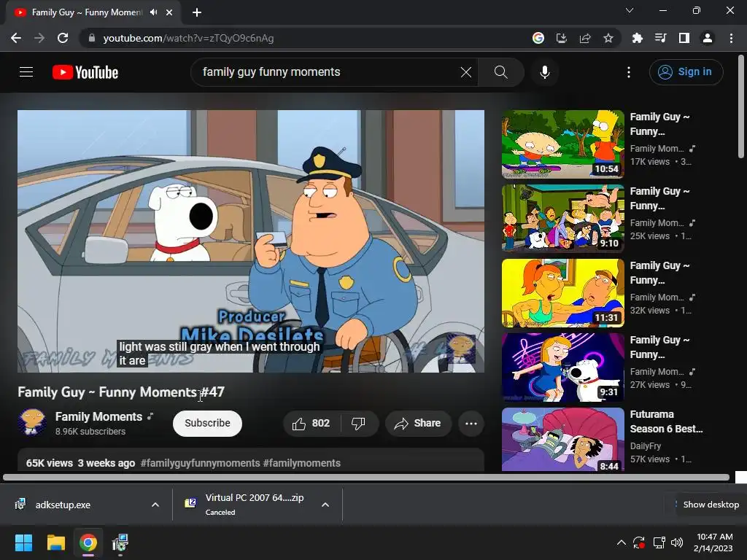Start voice search with microphone

[x=544, y=72]
